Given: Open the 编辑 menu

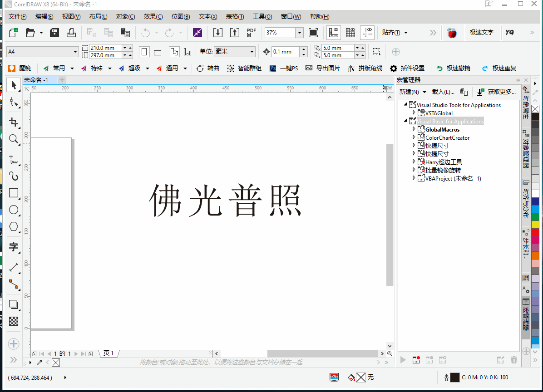Looking at the screenshot, I should click(x=44, y=17).
